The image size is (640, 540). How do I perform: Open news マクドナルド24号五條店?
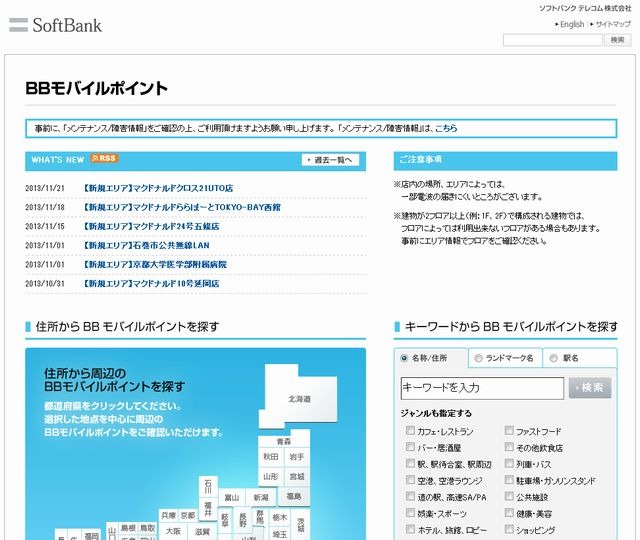150,226
